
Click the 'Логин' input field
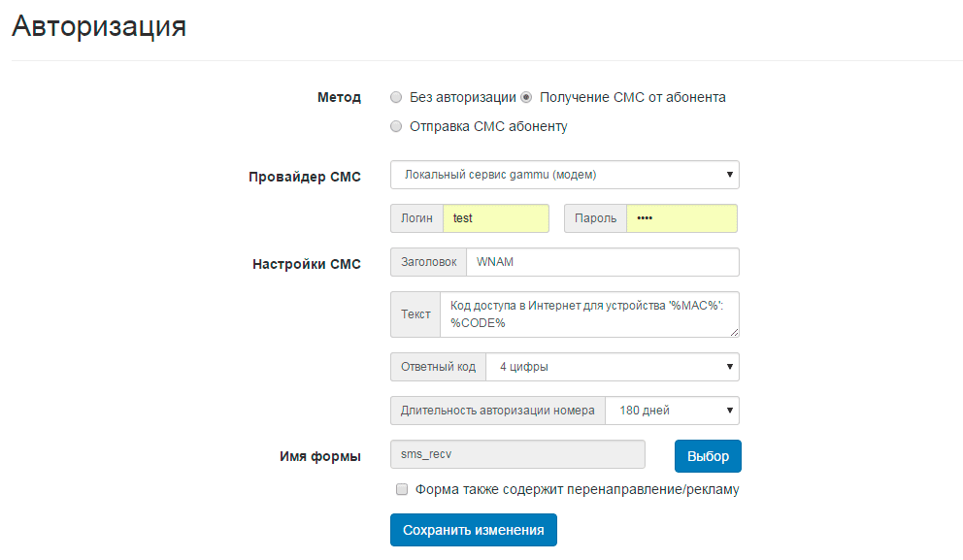pyautogui.click(x=495, y=218)
